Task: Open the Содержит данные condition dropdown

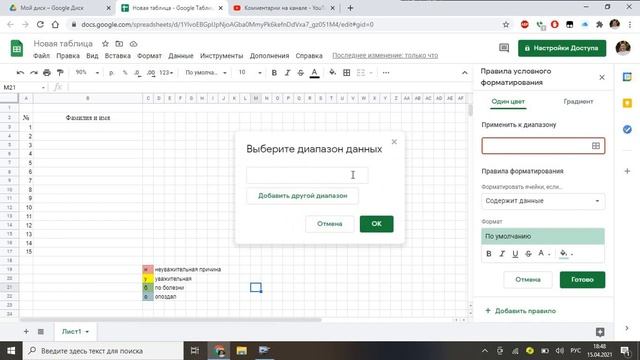Action: [x=543, y=201]
